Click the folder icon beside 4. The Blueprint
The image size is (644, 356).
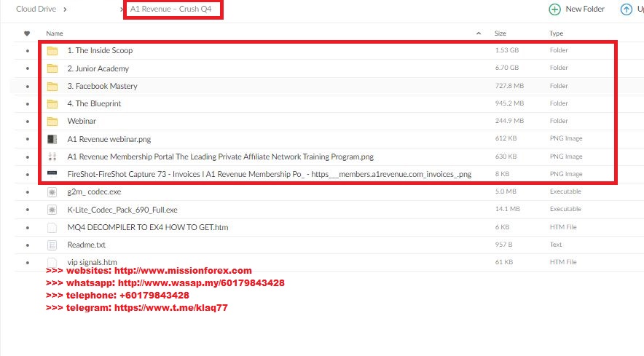point(52,104)
